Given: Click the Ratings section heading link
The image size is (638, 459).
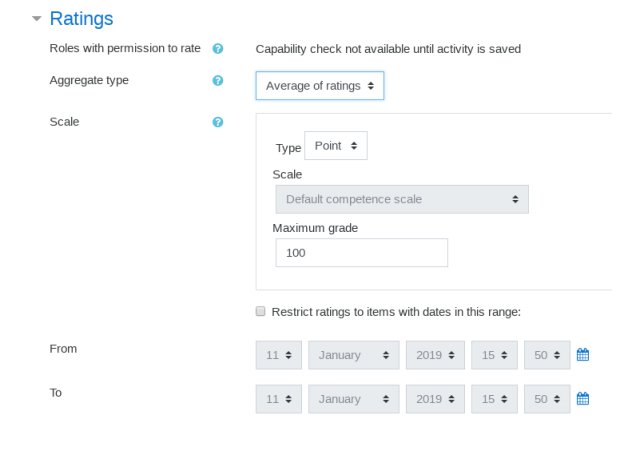Looking at the screenshot, I should coord(81,19).
